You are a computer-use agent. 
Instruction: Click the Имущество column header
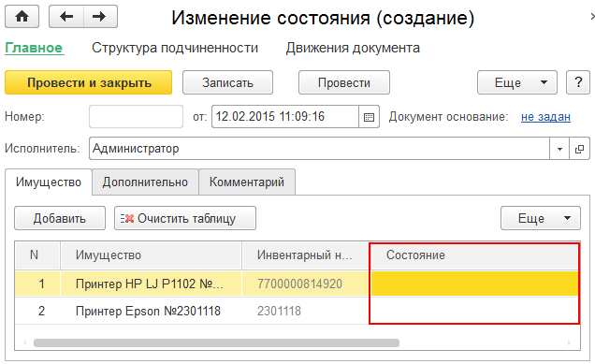coord(151,255)
